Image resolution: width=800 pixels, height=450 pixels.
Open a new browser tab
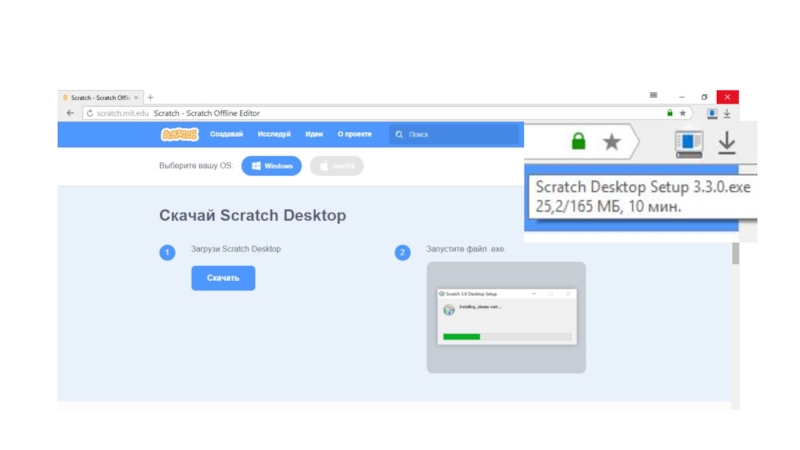pyautogui.click(x=151, y=98)
